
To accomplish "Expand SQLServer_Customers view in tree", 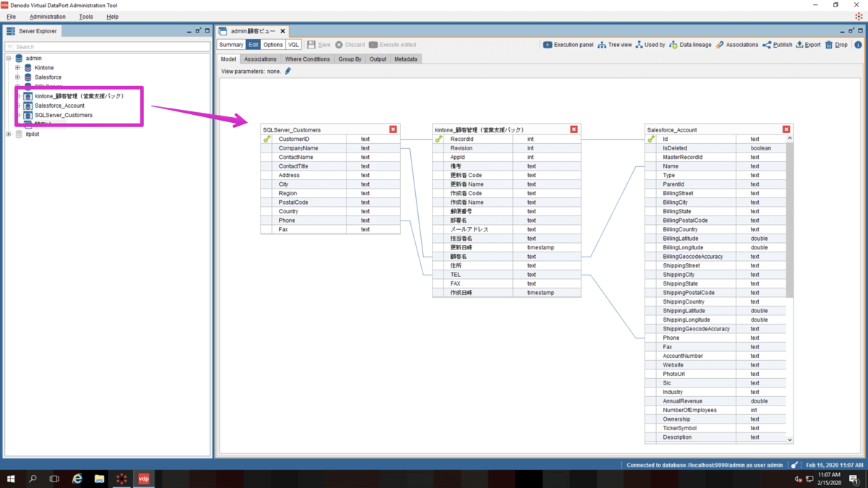I will click(19, 115).
